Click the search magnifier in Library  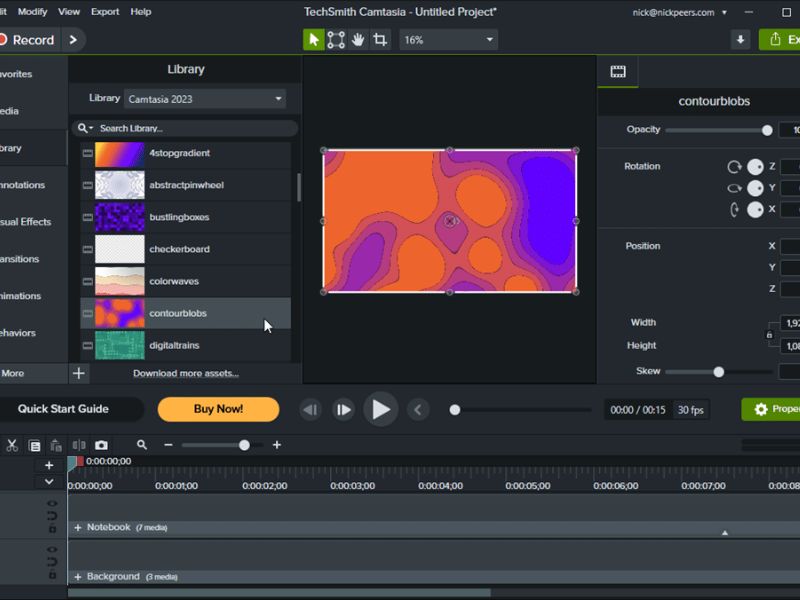coord(82,128)
